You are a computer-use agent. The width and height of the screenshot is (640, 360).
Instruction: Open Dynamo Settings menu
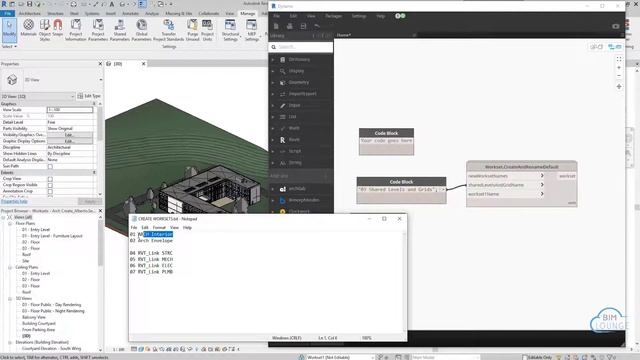point(359,16)
